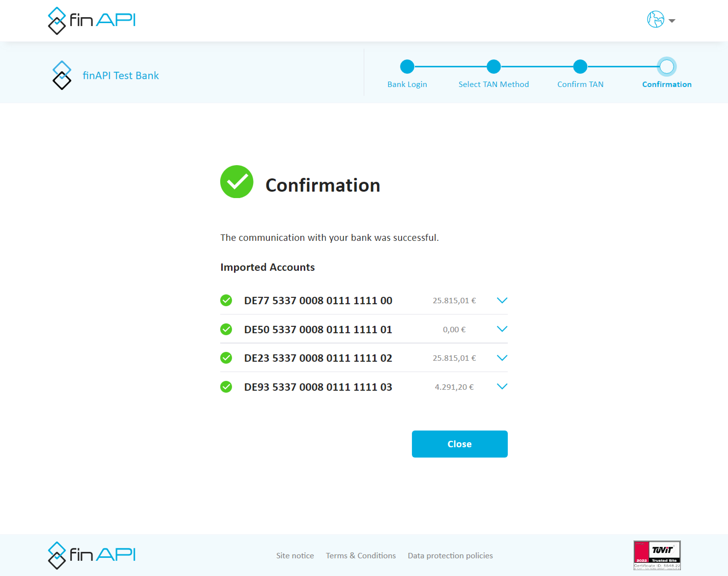The width and height of the screenshot is (728, 576).
Task: Click green check beside DE23 account
Action: 226,358
